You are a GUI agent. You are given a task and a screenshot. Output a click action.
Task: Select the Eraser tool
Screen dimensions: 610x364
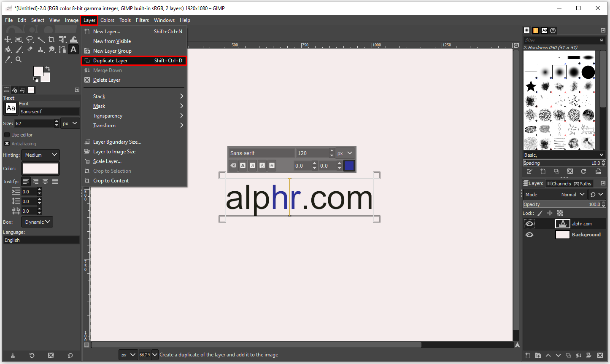coord(30,49)
